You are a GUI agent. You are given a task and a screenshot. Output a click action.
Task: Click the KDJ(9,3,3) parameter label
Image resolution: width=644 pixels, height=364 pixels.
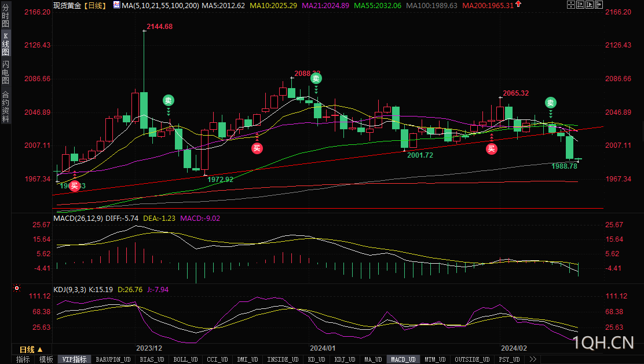click(70, 290)
